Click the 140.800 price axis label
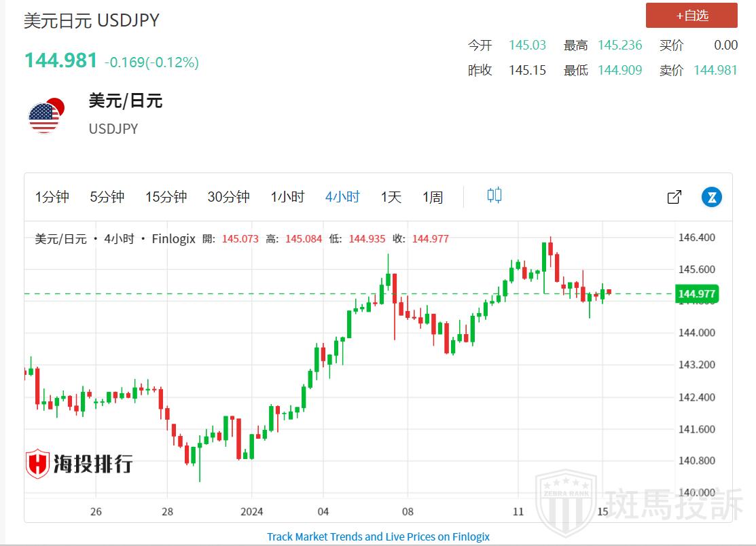 (697, 460)
